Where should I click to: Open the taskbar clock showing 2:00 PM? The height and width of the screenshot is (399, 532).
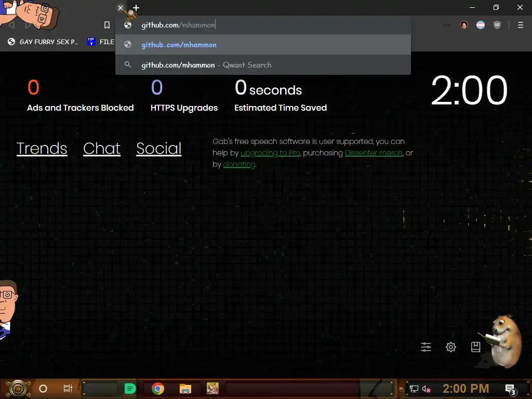pyautogui.click(x=466, y=389)
